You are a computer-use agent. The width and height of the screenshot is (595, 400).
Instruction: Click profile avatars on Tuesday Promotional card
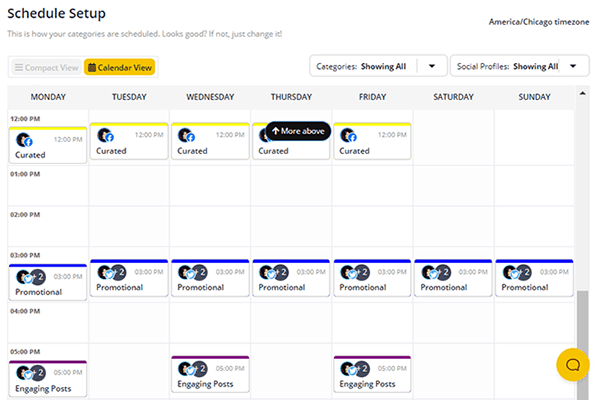[112, 272]
